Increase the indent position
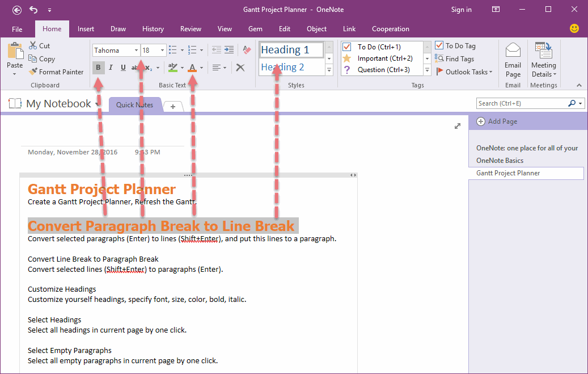588x374 pixels. tap(229, 50)
